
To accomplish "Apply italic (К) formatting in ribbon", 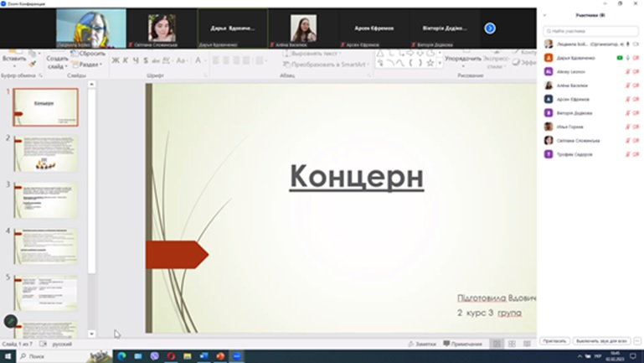I will [x=126, y=60].
